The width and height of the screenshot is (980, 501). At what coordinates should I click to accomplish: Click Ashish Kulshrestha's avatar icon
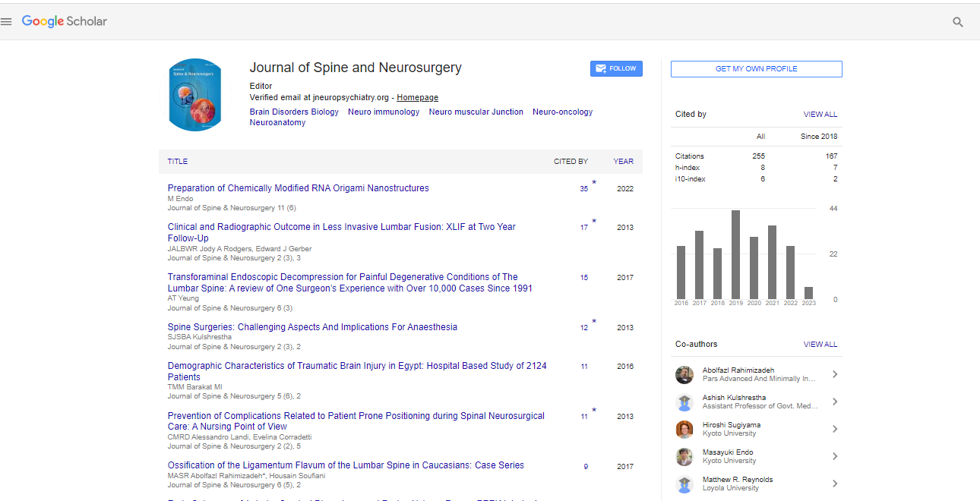pyautogui.click(x=684, y=402)
